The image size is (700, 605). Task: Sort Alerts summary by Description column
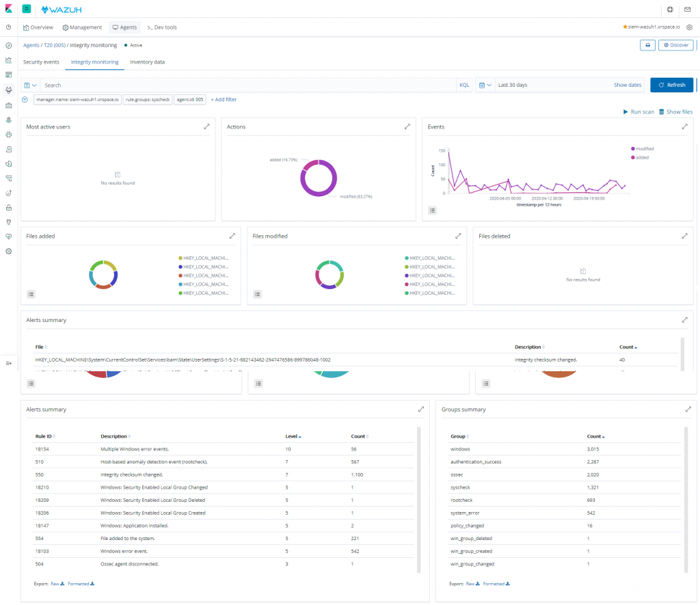click(116, 436)
